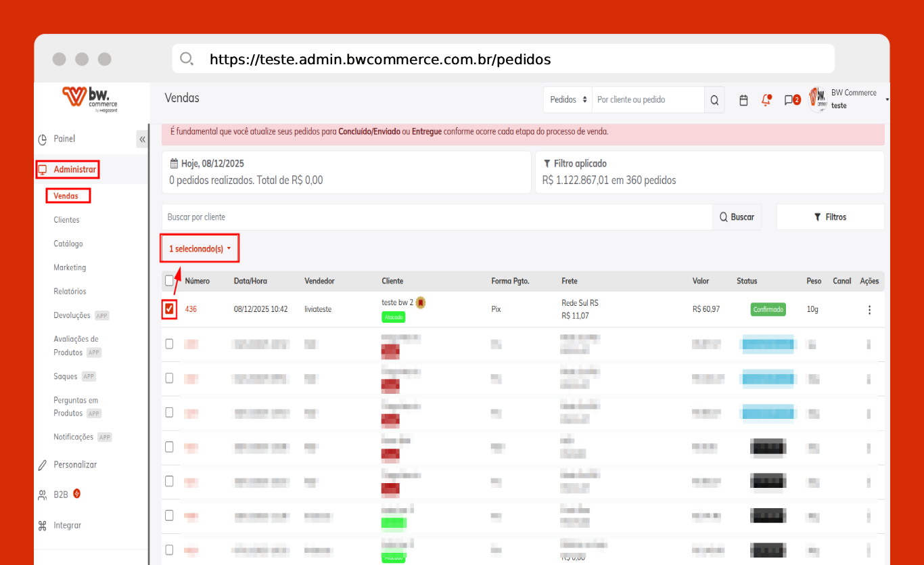
Task: Click three-dot actions icon for order 436
Action: [869, 310]
